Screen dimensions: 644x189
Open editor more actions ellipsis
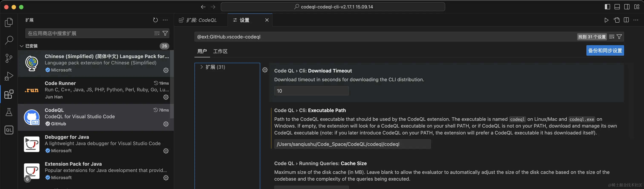pos(636,20)
